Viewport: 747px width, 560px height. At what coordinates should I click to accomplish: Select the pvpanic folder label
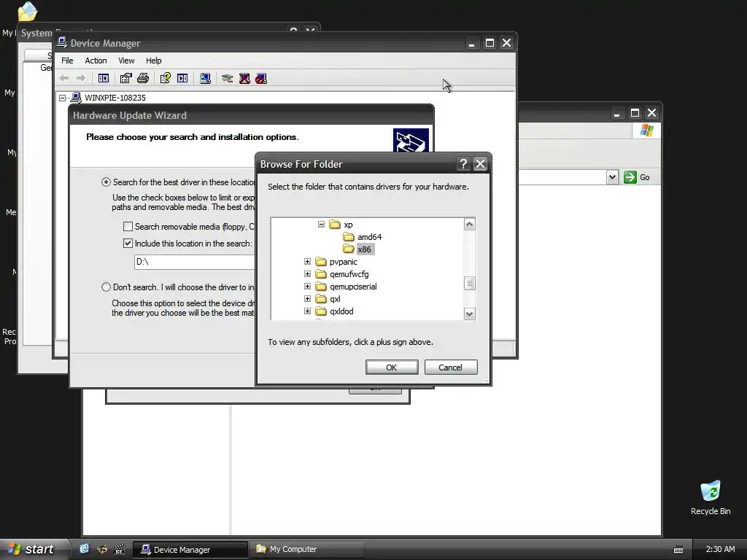pyautogui.click(x=343, y=262)
